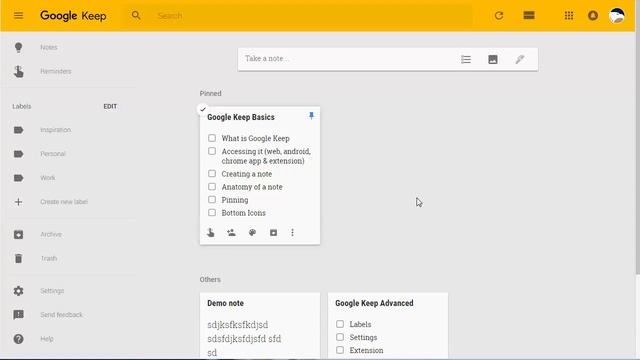Open the notifications bell
The image size is (640, 360).
pos(593,16)
